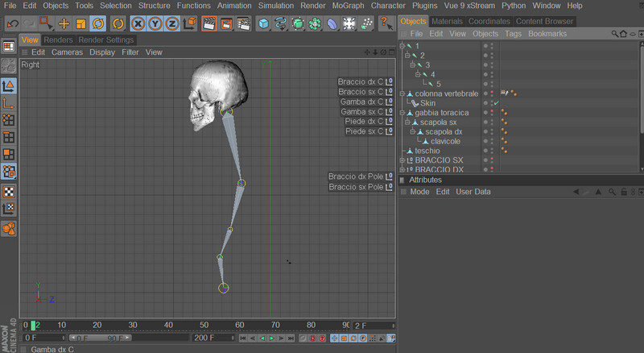644x353 pixels.
Task: Click the play forward button
Action: (272, 338)
